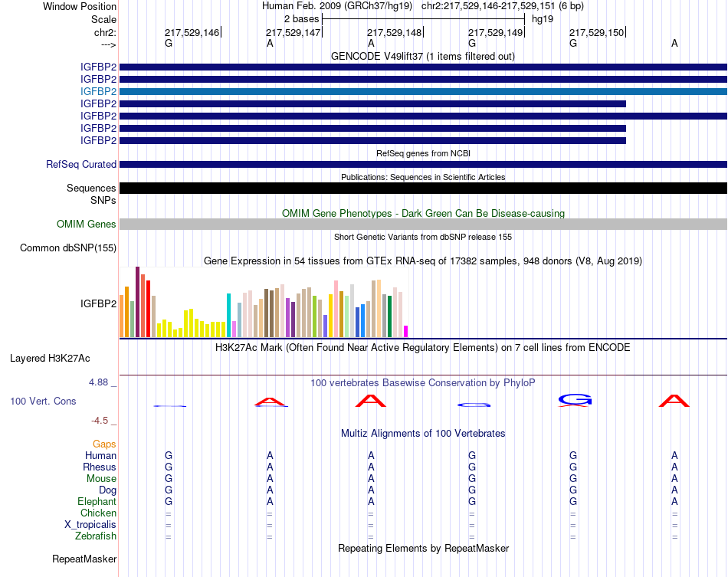The height and width of the screenshot is (577, 728).
Task: Click the hg19 label beside scale bar
Action: (x=543, y=19)
